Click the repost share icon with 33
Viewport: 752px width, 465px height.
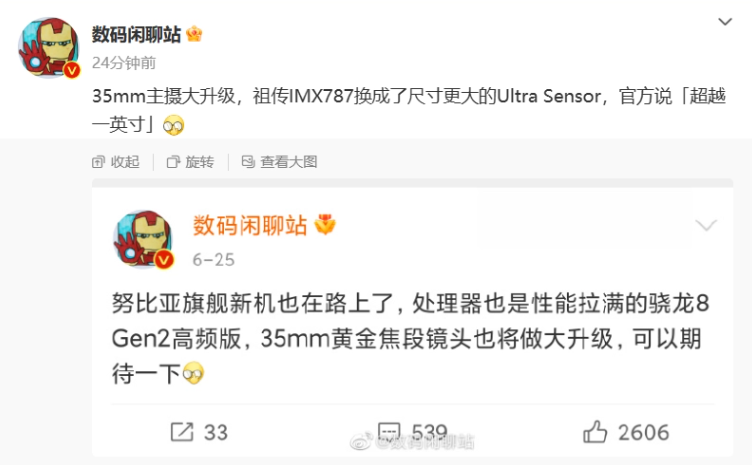click(x=182, y=432)
